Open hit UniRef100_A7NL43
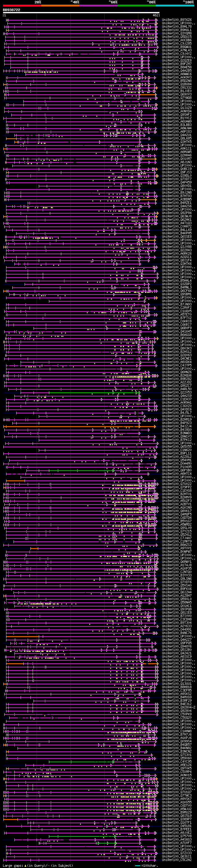 coord(176,50)
